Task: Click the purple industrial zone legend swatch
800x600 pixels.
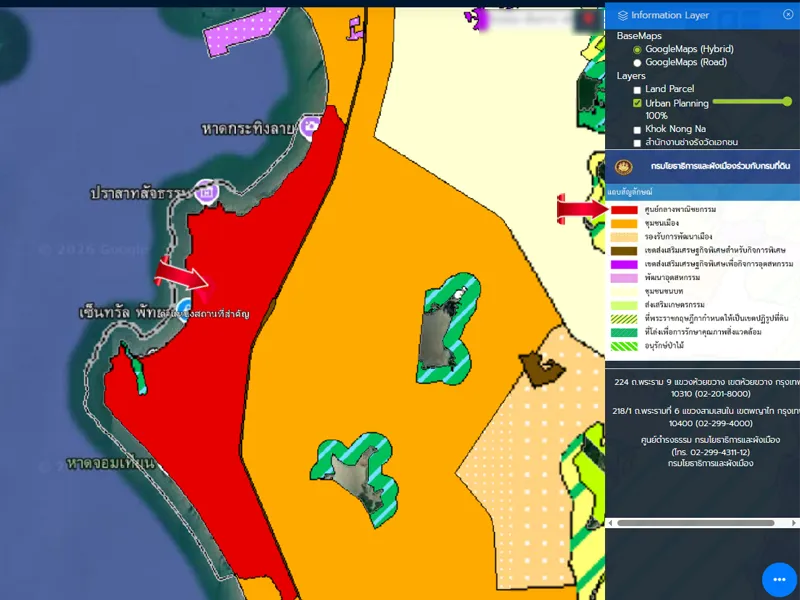Action: [624, 264]
